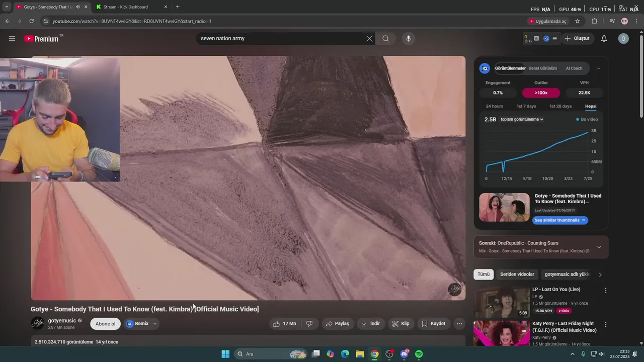Select the '1st 7 days' time range
Viewport: 644px width, 362px height.
pos(526,106)
